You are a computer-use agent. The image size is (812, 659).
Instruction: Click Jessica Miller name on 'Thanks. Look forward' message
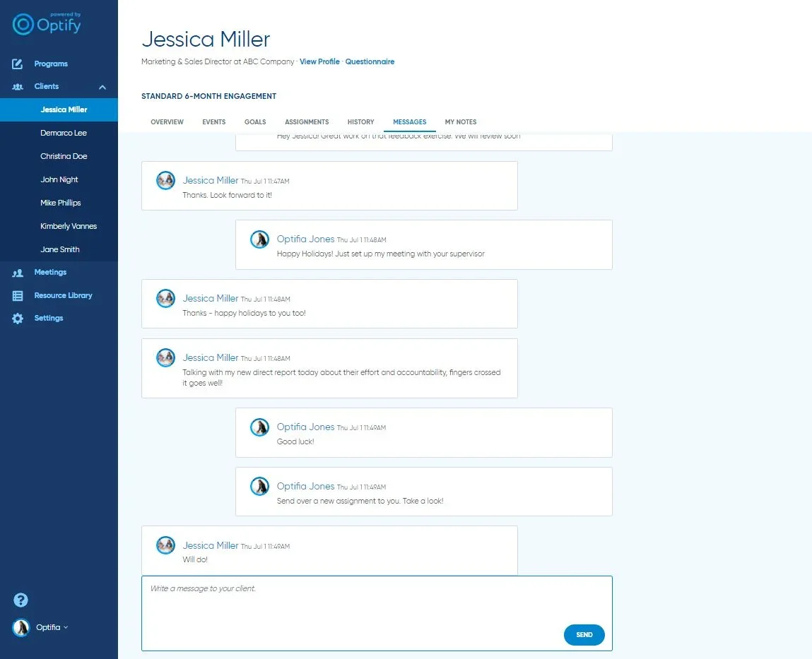point(211,181)
